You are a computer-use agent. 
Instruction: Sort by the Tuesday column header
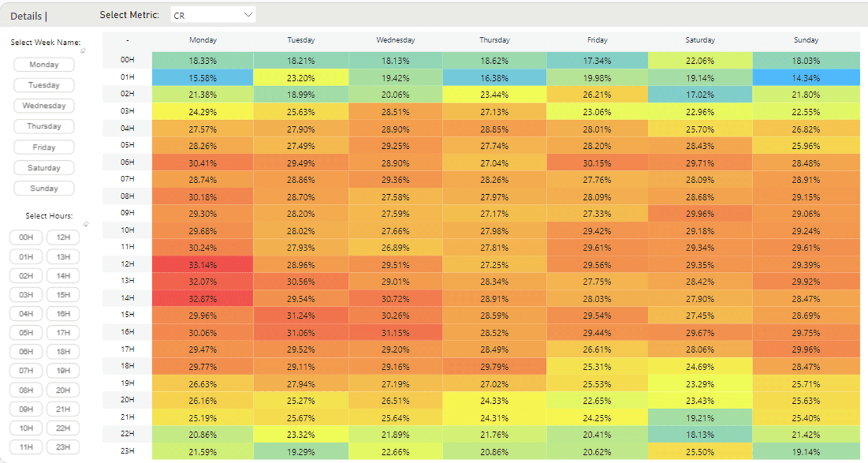point(301,40)
